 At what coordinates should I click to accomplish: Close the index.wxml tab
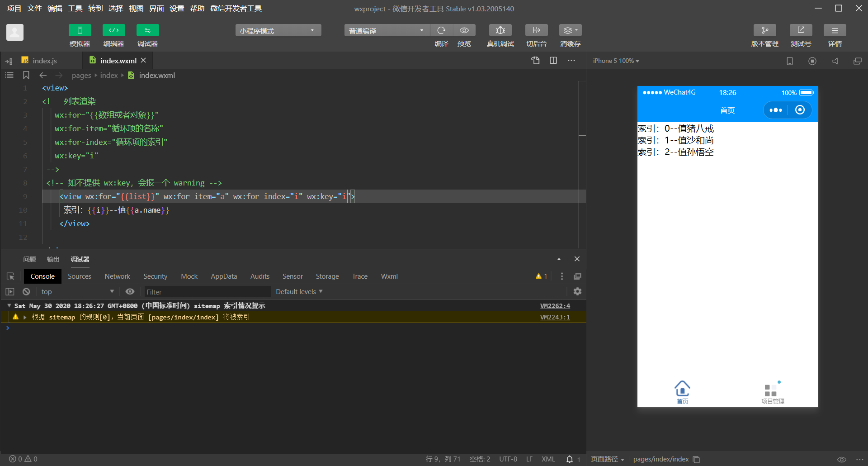click(x=143, y=60)
